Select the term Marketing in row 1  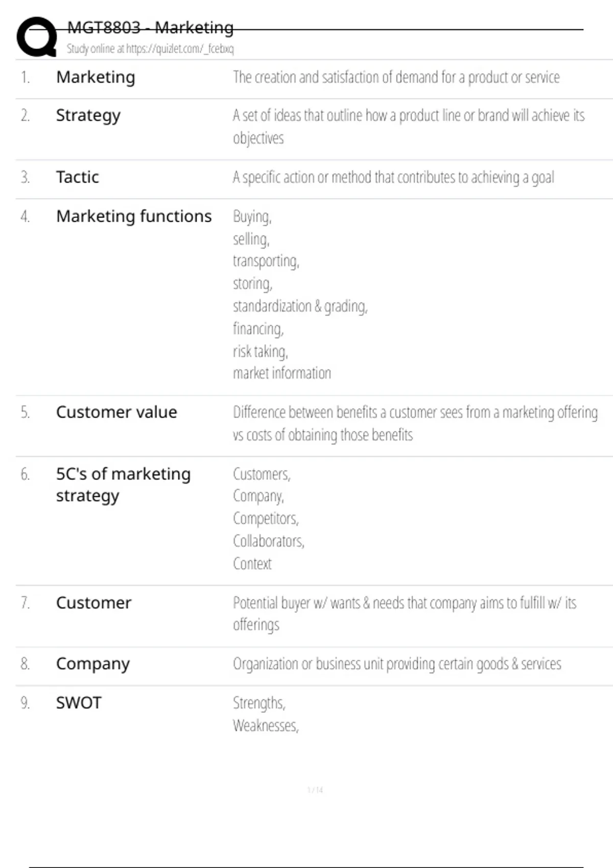pos(96,77)
